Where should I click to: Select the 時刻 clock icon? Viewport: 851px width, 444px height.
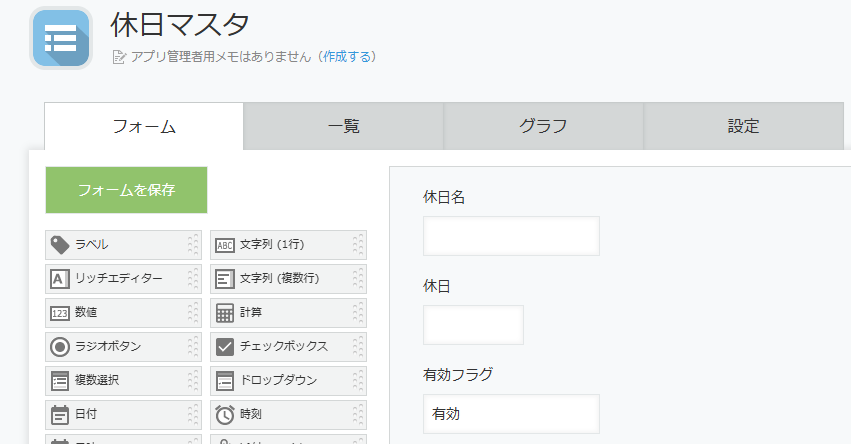(225, 414)
